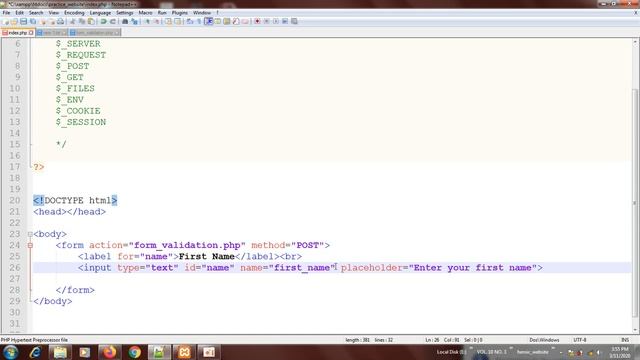Image resolution: width=640 pixels, height=360 pixels.
Task: Click UTF-8 encoding in status bar
Action: point(580,340)
